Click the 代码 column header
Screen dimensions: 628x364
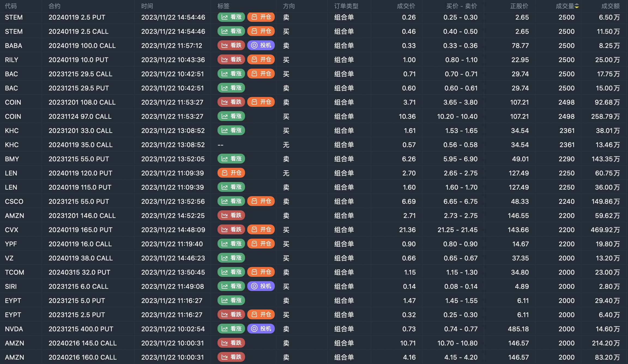[11, 6]
